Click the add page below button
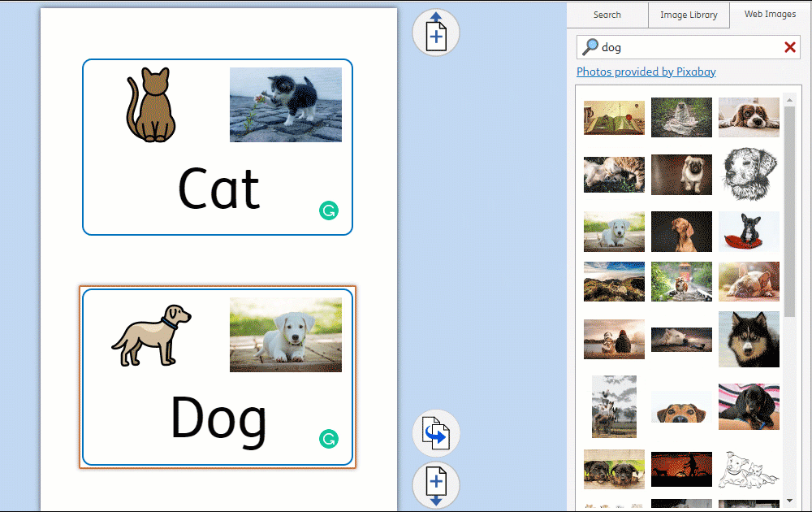 coord(436,485)
